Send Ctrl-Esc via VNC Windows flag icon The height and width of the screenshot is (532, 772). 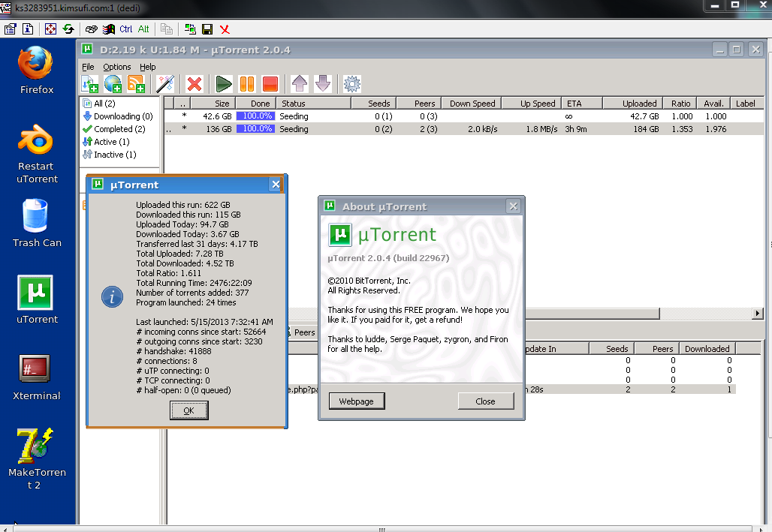109,29
